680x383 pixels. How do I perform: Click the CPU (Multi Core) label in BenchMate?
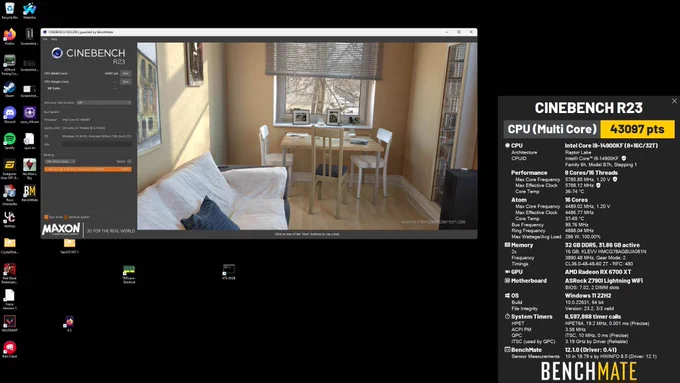point(552,129)
